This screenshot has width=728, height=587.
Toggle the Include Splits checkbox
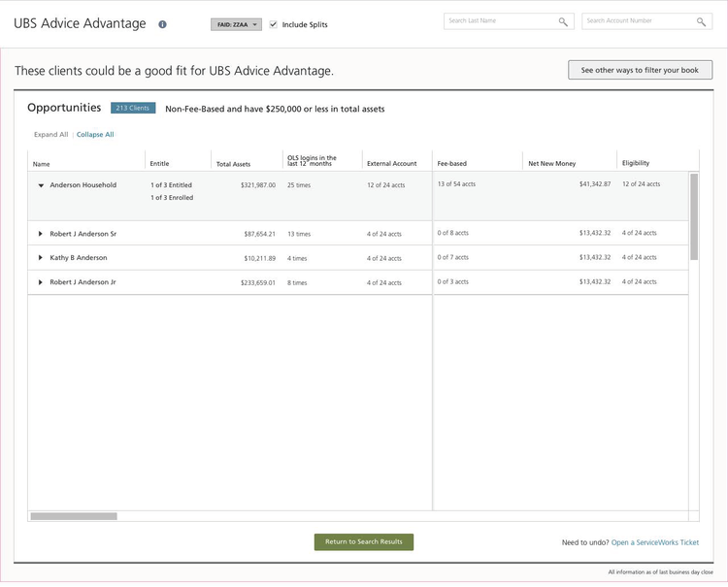(x=273, y=24)
